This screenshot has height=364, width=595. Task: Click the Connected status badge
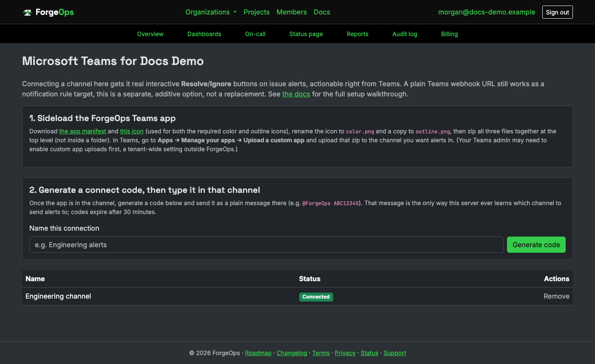[316, 297]
